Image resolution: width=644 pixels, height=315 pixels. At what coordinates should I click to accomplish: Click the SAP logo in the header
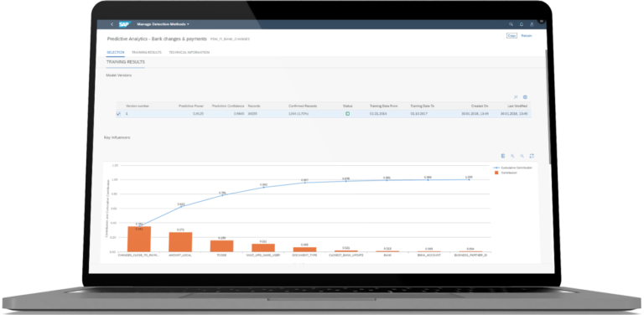(124, 24)
